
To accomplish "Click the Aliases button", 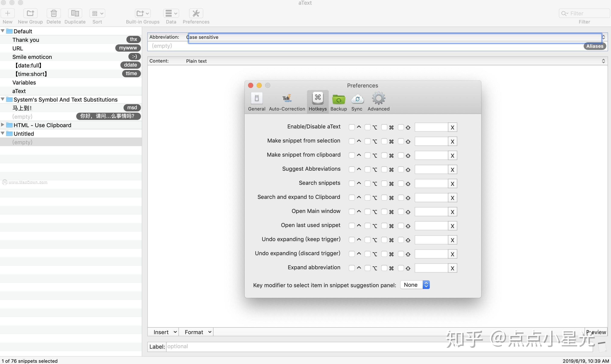I will (595, 46).
